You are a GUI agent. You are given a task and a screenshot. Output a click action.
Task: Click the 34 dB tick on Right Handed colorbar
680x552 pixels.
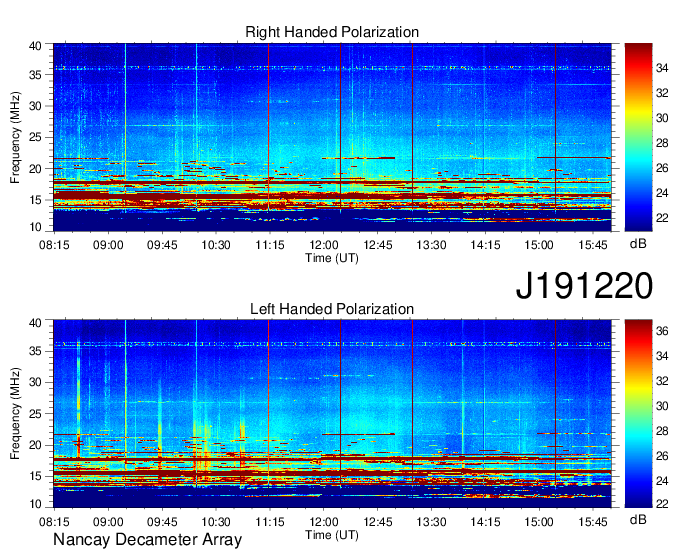[x=662, y=68]
